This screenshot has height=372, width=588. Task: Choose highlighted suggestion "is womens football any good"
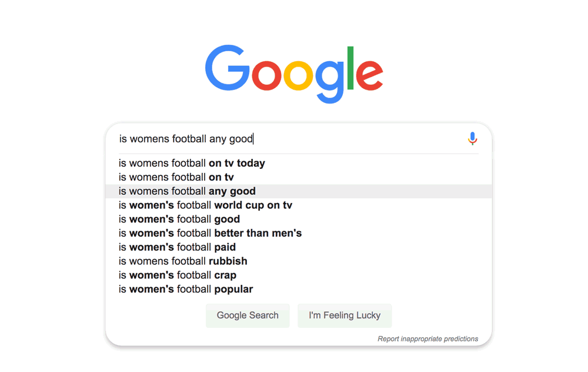(187, 191)
